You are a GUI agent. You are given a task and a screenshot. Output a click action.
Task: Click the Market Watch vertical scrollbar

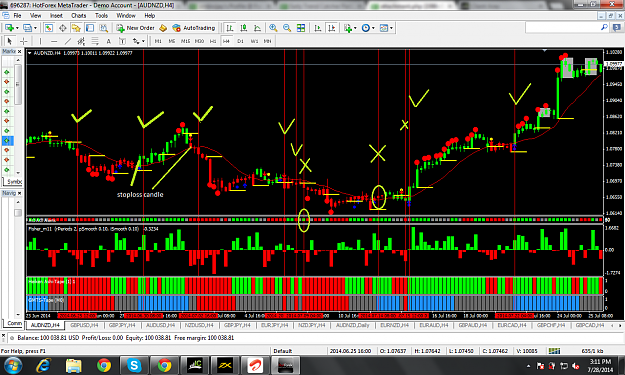18,116
